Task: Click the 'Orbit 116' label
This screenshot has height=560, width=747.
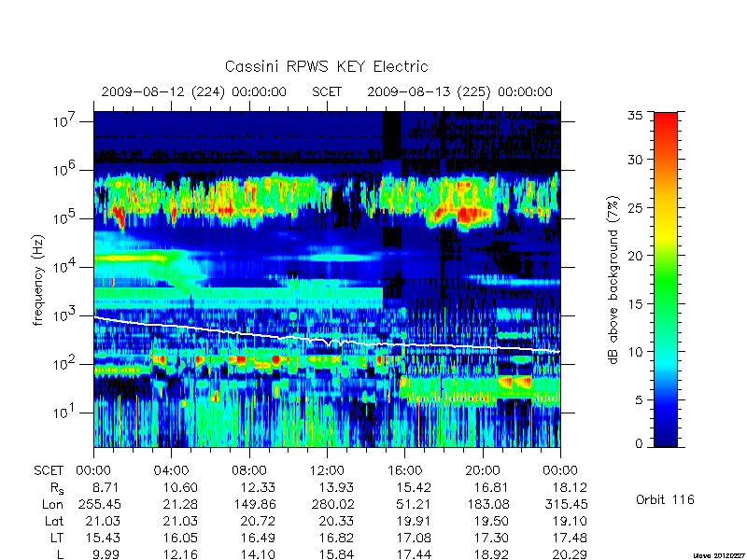Action: pyautogui.click(x=665, y=499)
